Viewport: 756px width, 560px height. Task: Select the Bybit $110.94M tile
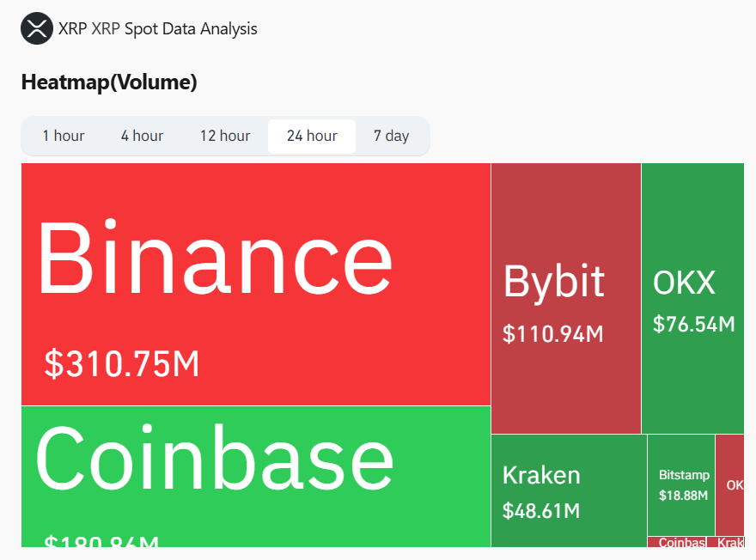coord(566,298)
